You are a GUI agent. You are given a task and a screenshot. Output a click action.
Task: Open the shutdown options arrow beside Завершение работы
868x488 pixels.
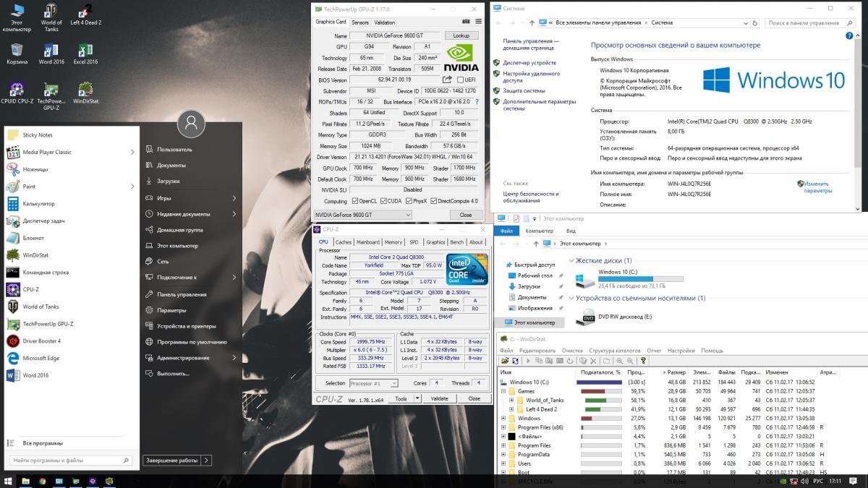point(207,460)
